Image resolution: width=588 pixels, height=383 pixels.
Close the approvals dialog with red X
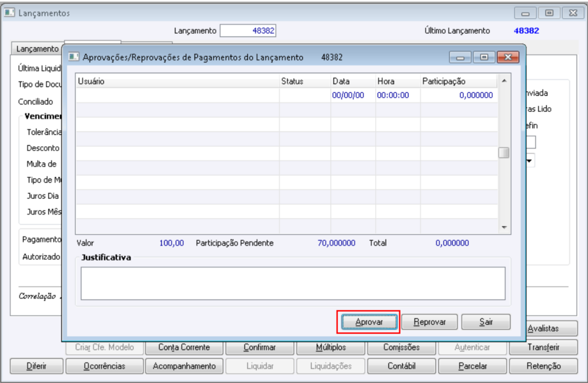click(x=508, y=57)
